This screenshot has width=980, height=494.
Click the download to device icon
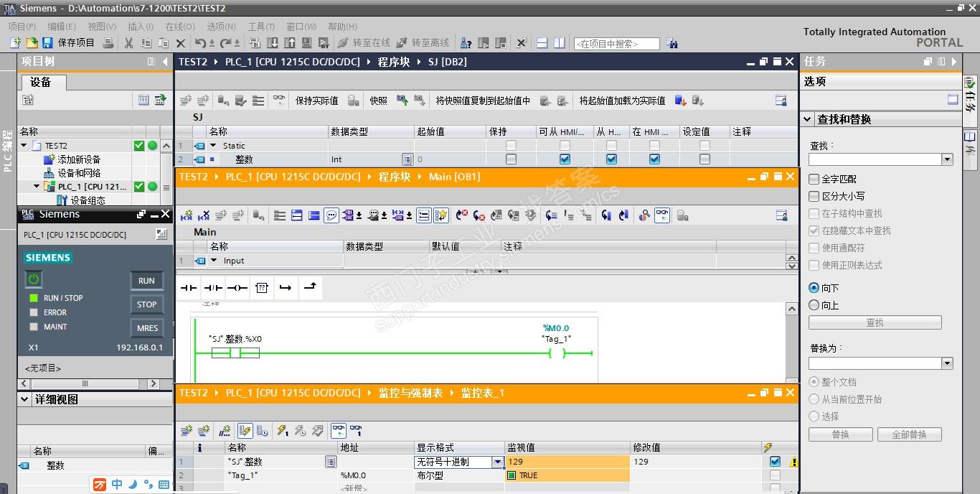(273, 43)
